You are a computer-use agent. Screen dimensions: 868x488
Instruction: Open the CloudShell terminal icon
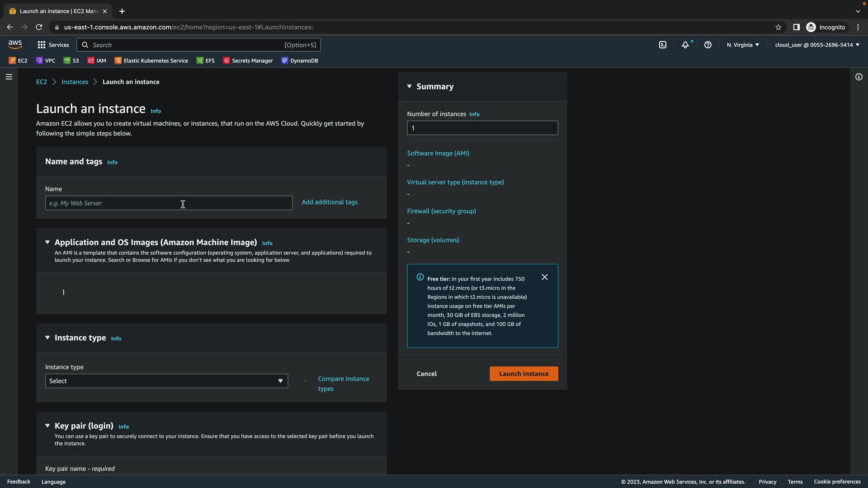[x=663, y=45]
